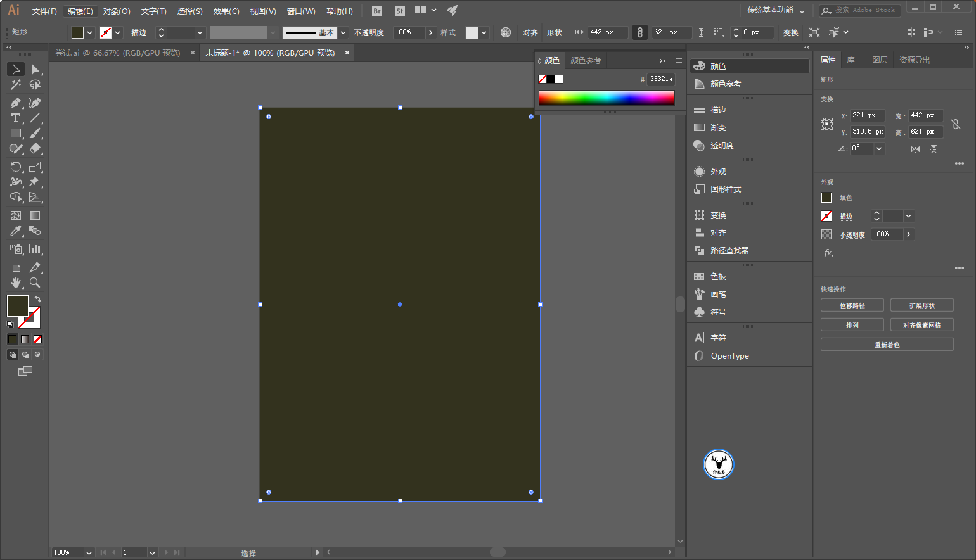Screen dimensions: 976x560
Task: Click the 扩展形状 button
Action: click(922, 305)
